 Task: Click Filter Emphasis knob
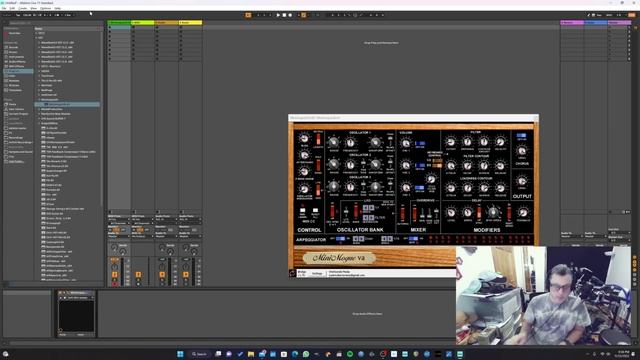click(x=467, y=142)
